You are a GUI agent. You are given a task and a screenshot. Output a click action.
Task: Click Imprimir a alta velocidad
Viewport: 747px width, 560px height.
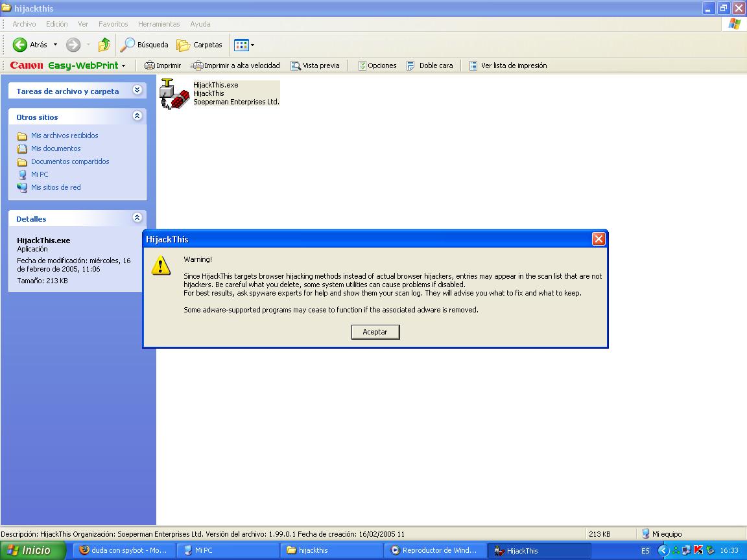tap(236, 65)
